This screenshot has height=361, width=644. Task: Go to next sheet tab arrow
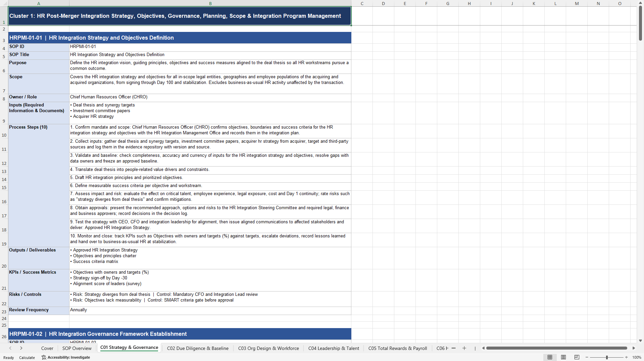click(x=21, y=348)
